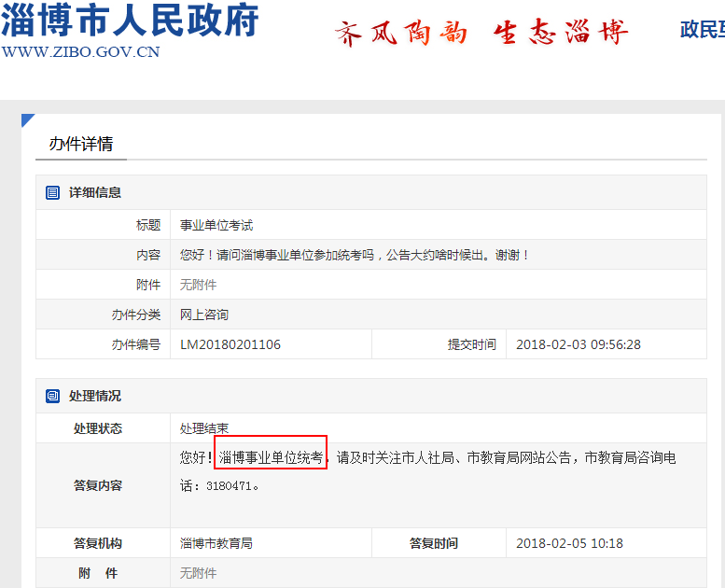Click the 网上咨询 category value

click(204, 315)
